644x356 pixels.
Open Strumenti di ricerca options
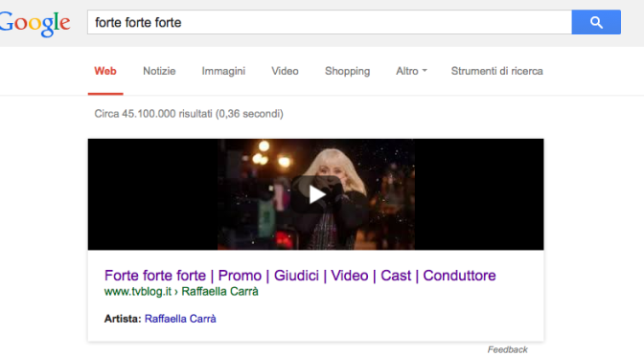click(x=497, y=71)
